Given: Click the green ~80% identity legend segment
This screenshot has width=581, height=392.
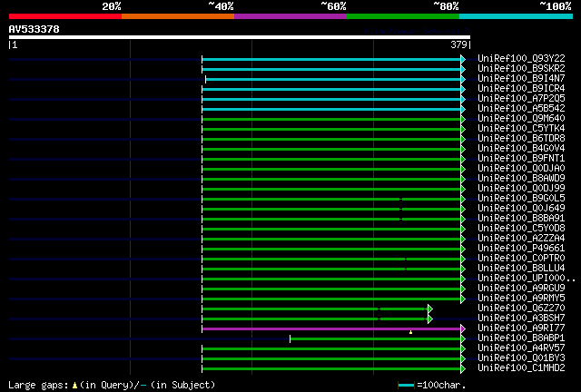Looking at the screenshot, I should [x=403, y=16].
